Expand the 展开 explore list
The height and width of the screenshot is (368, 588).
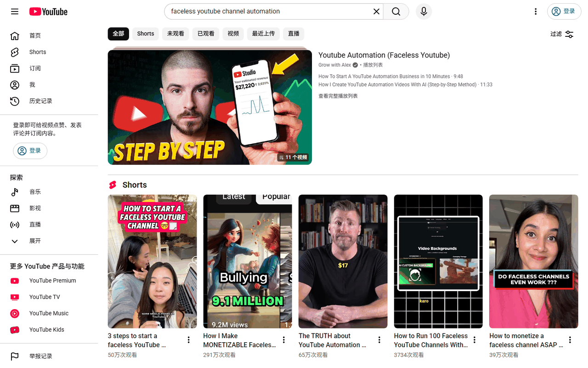49,241
